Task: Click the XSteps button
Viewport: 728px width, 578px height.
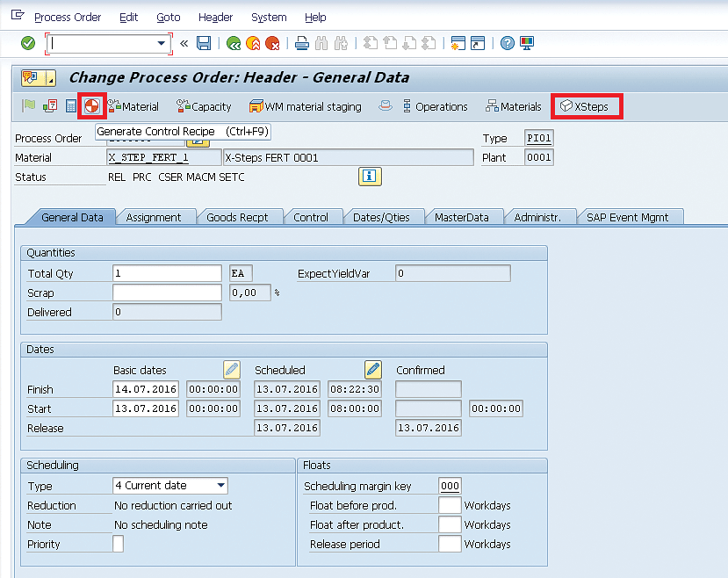Action: 585,106
